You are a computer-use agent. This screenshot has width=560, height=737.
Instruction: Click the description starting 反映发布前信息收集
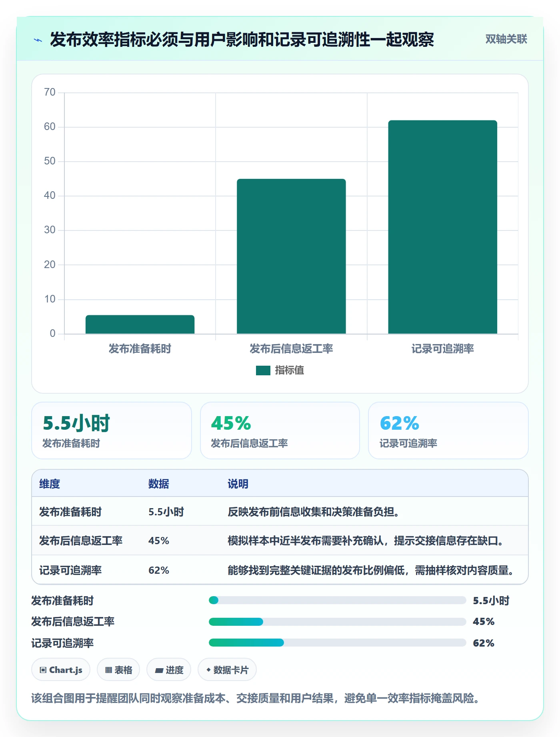(x=314, y=512)
